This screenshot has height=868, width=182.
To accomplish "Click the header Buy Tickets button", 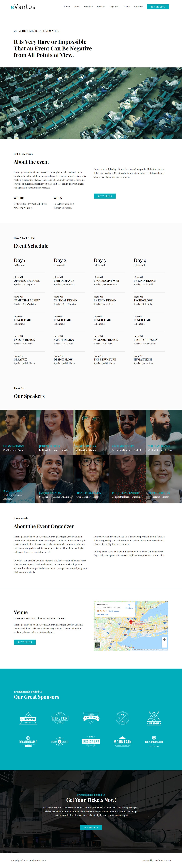I will (158, 7).
